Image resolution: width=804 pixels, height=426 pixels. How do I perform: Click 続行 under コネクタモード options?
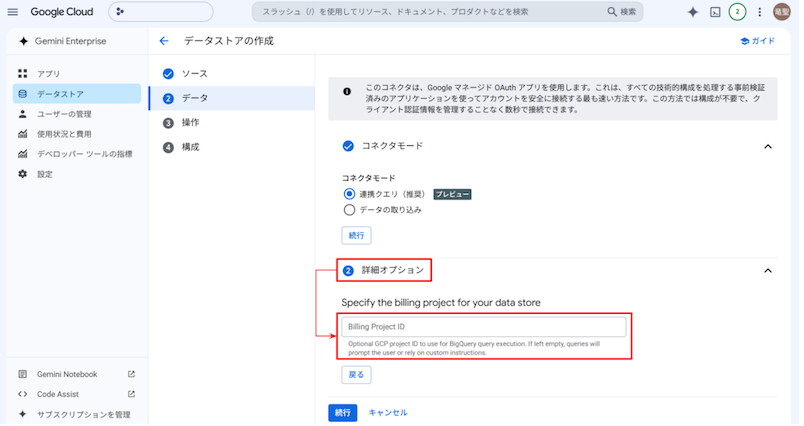pyautogui.click(x=356, y=236)
